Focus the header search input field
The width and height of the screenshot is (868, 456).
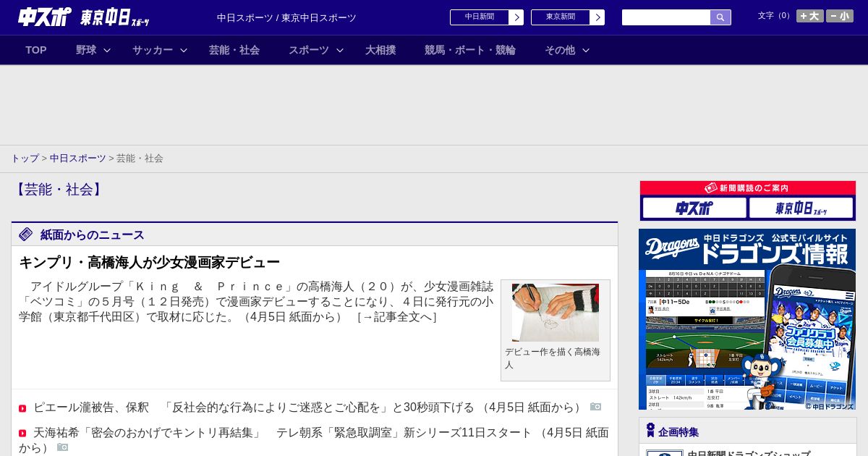pos(666,17)
